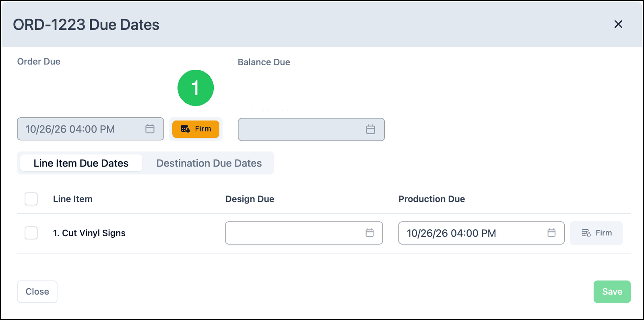Switch to Line Item Due Dates tab
Viewport: 644px width, 320px height.
click(x=81, y=163)
